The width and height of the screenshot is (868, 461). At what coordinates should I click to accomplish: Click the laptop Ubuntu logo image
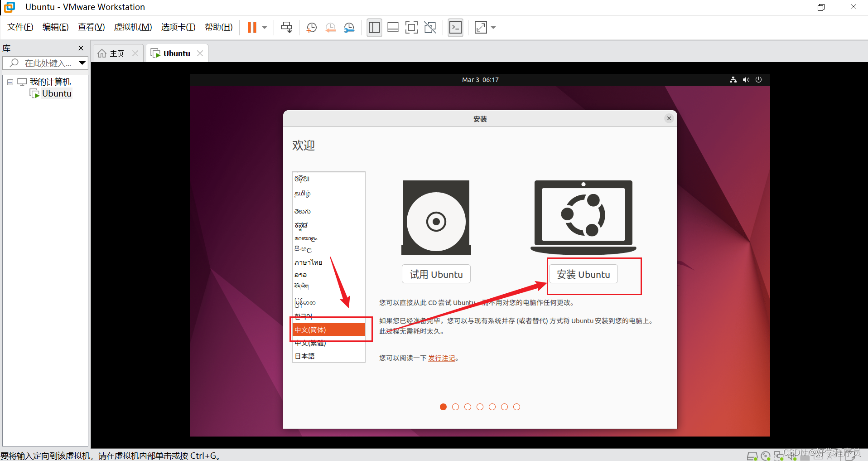(583, 218)
